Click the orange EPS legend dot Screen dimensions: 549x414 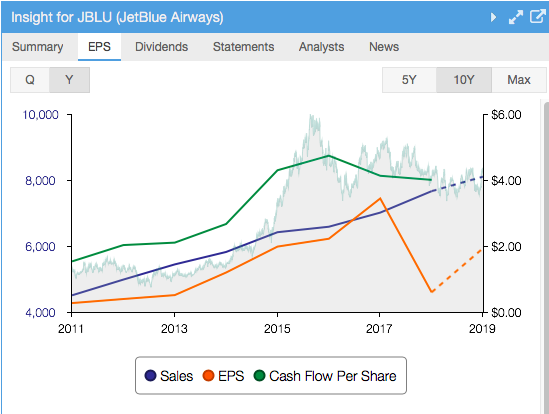(x=208, y=376)
